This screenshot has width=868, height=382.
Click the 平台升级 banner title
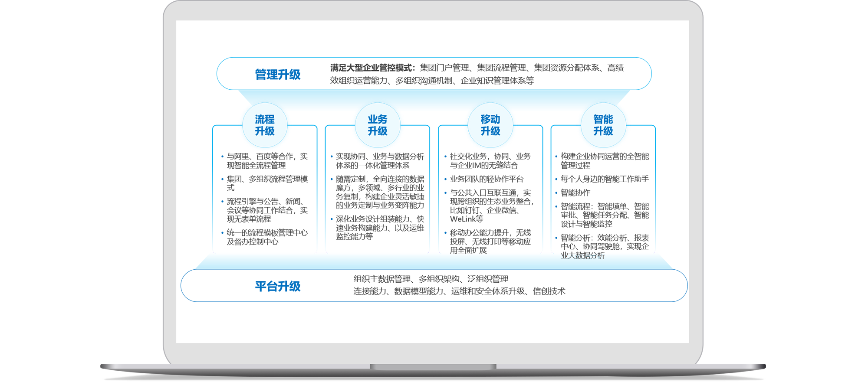tap(278, 287)
